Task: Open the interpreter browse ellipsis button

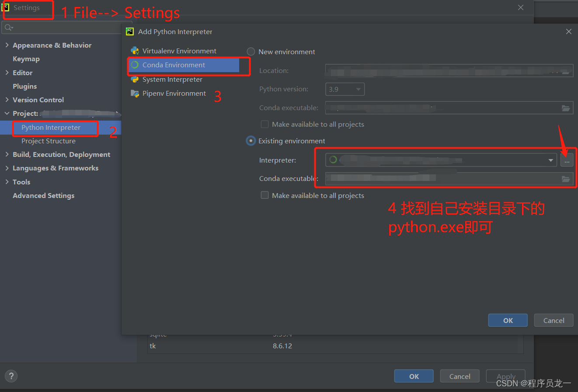Action: [567, 160]
